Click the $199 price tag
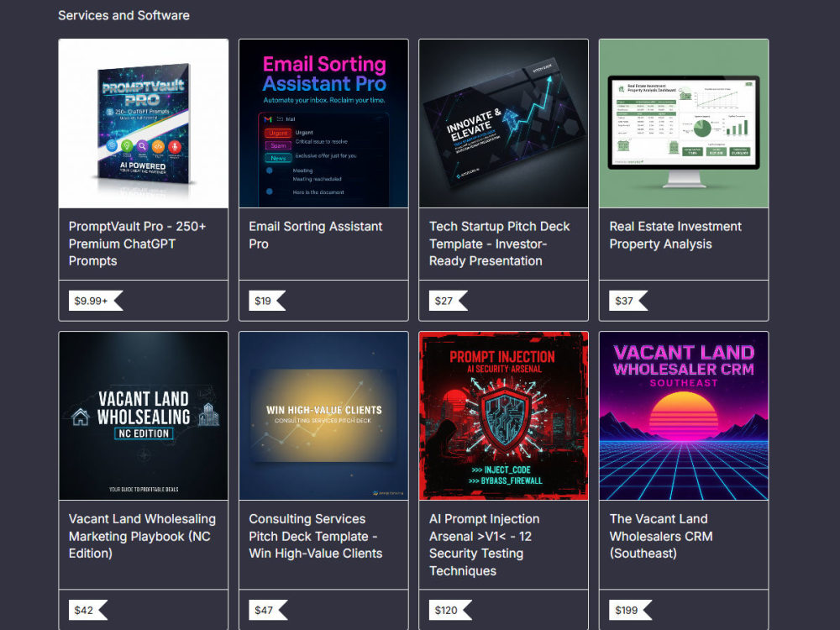This screenshot has height=630, width=840. pyautogui.click(x=631, y=610)
